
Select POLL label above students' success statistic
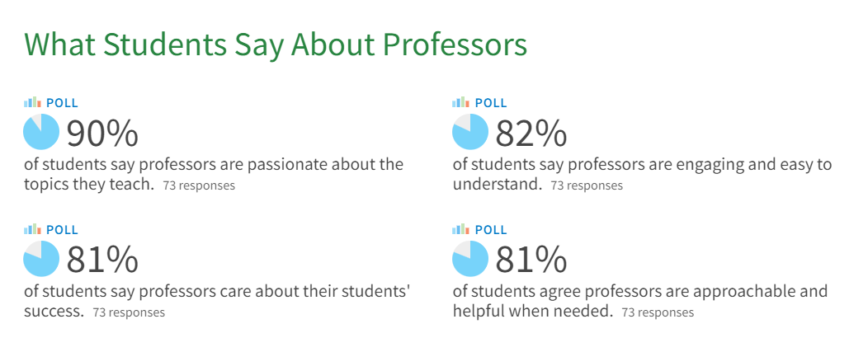pos(62,229)
